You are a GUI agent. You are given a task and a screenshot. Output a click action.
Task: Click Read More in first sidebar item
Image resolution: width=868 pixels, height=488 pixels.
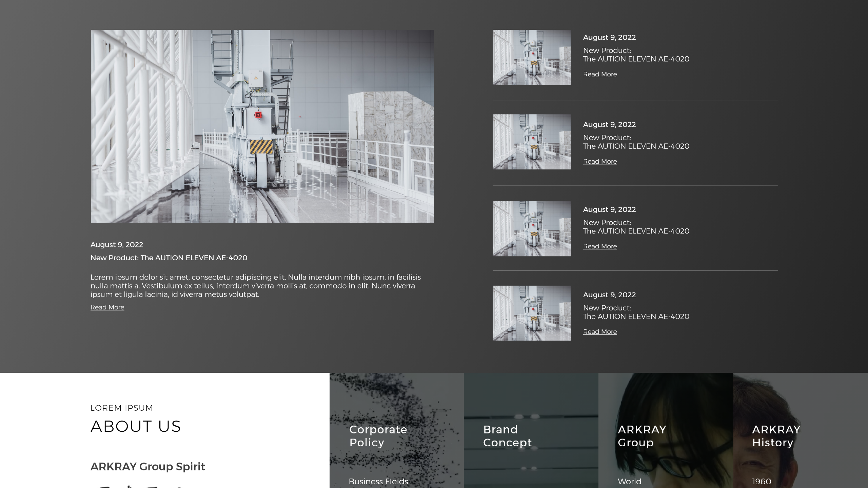600,74
